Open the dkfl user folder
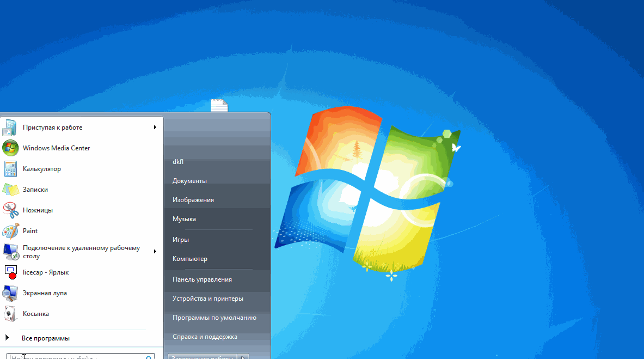The height and width of the screenshot is (359, 644). tap(178, 162)
